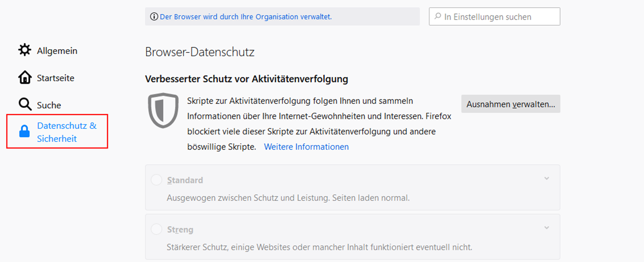Click the gear icon beside Allgemein
Viewport: 644px width, 262px height.
pos(25,50)
